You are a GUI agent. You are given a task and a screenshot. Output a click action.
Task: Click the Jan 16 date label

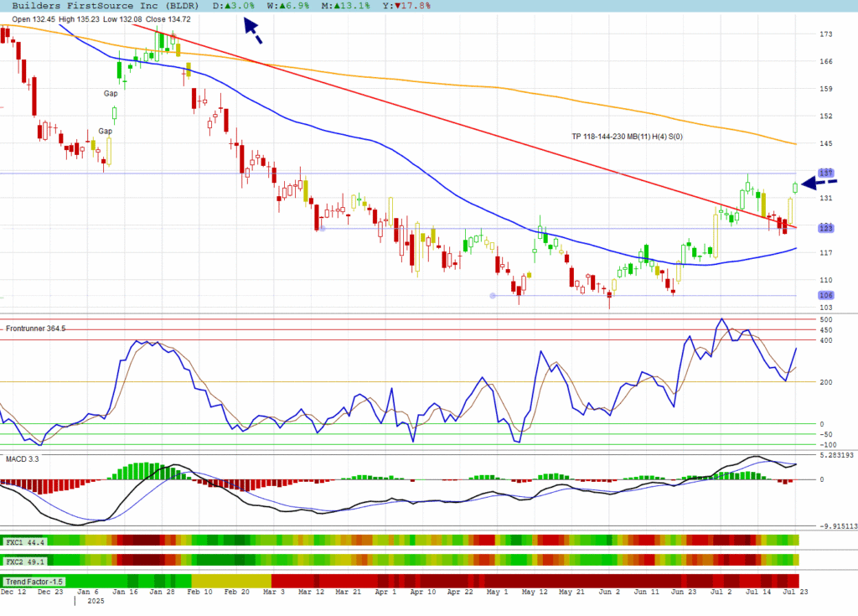click(x=125, y=592)
